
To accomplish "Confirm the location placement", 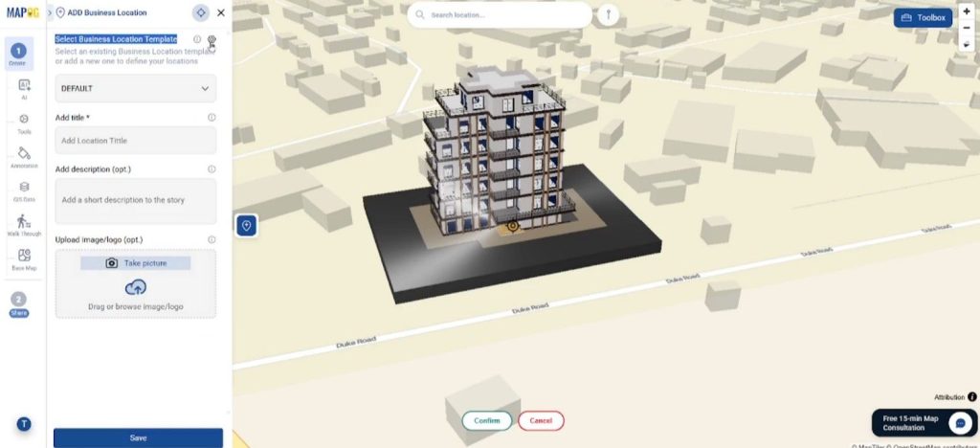I will (487, 420).
